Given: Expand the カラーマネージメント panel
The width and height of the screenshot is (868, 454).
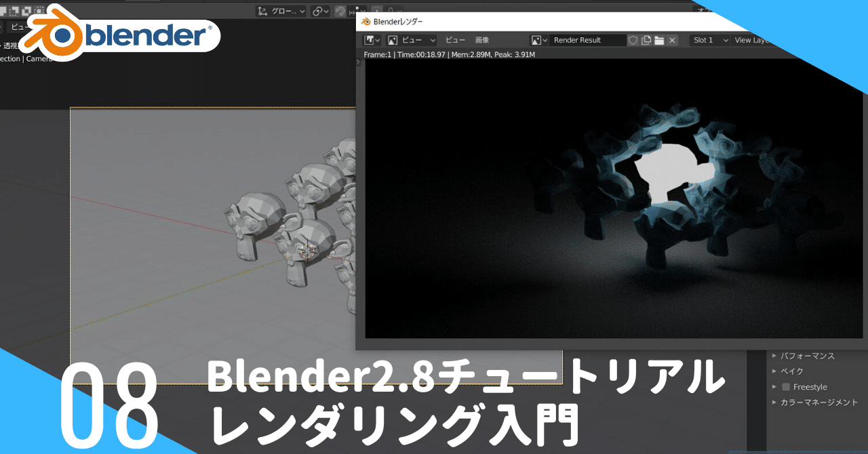Looking at the screenshot, I should point(814,403).
